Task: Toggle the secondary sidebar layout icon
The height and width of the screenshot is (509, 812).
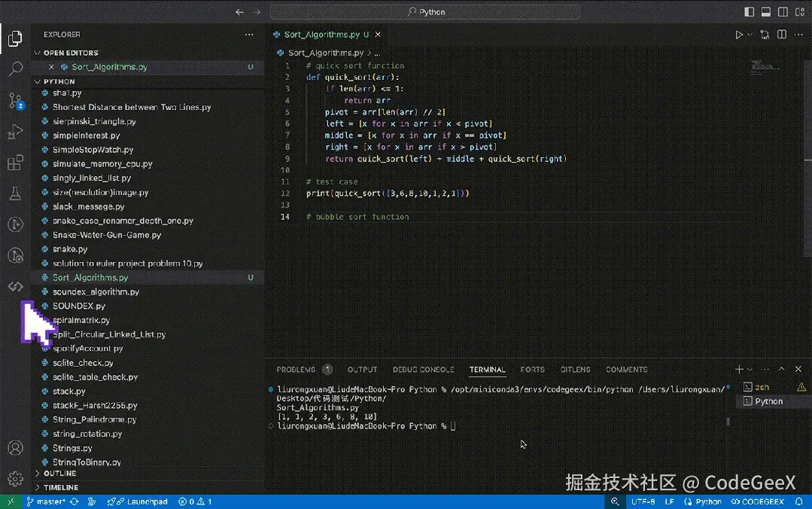Action: [783, 12]
